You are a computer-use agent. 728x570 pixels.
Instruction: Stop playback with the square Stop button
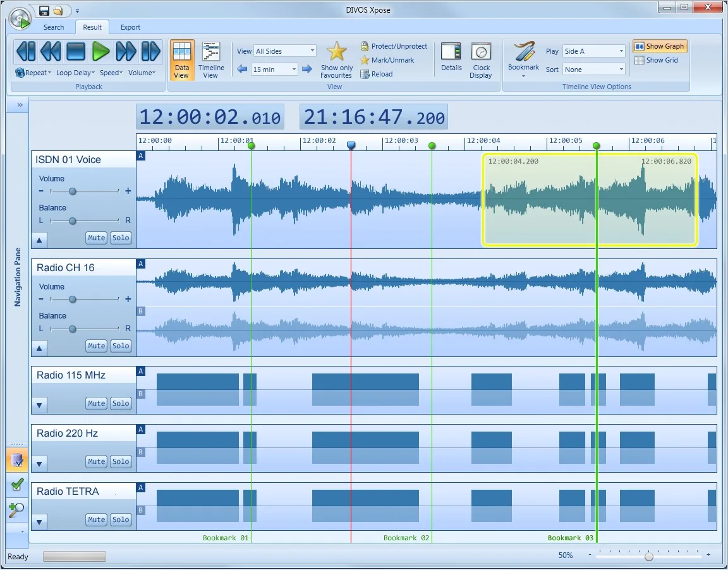(76, 51)
